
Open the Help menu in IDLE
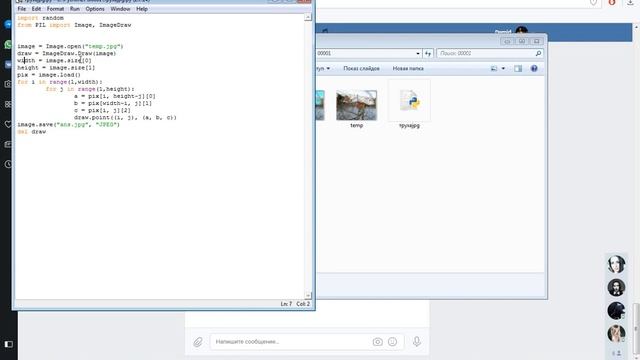click(x=142, y=9)
